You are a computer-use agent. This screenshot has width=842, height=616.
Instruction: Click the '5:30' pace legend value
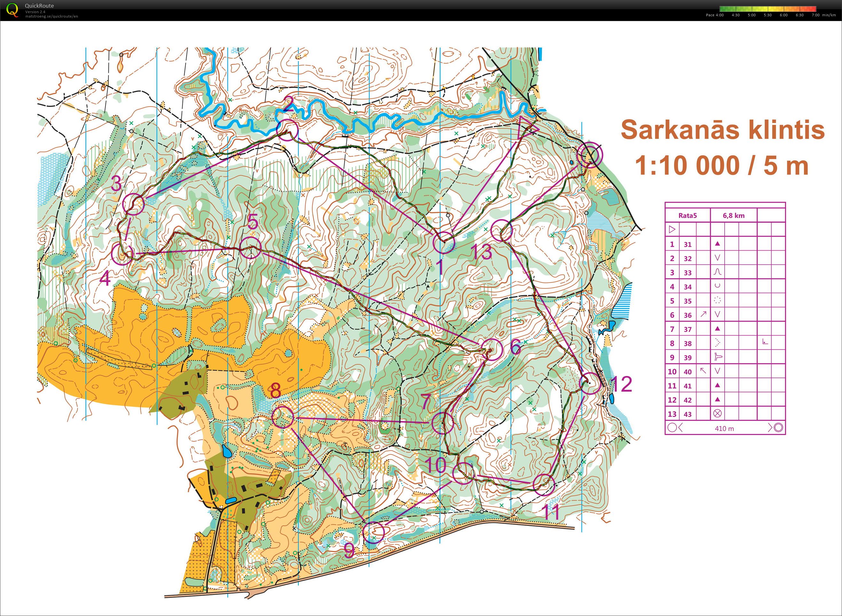[x=768, y=15]
